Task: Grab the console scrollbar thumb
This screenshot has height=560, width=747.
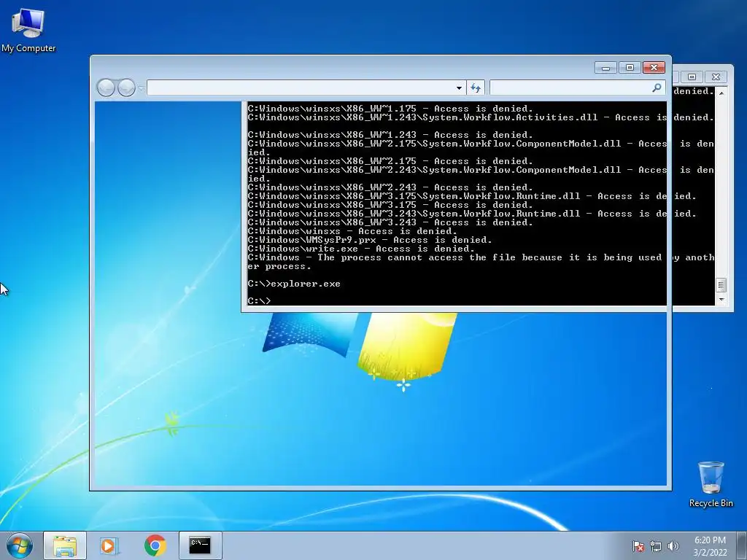Action: tap(721, 285)
